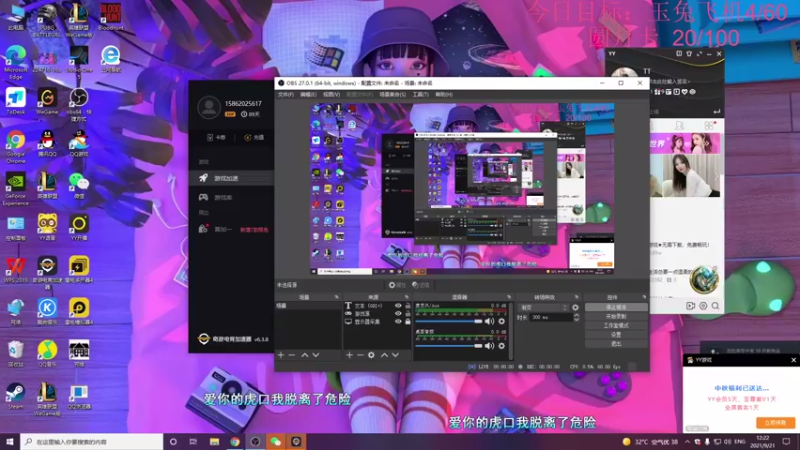Open transition properties with the gear icon beside the transition dropdown
Screen dimensions: 800x450
click(x=576, y=307)
